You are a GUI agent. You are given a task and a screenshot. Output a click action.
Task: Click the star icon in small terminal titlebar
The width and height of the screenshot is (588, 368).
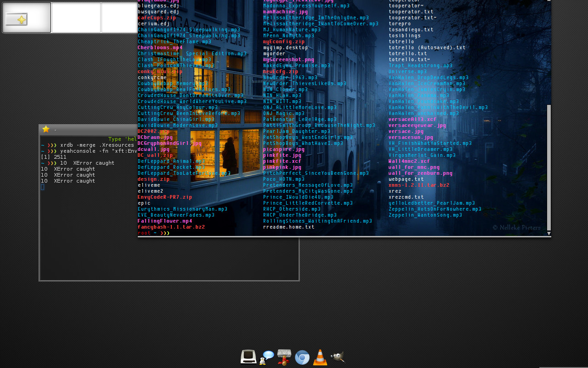click(46, 129)
